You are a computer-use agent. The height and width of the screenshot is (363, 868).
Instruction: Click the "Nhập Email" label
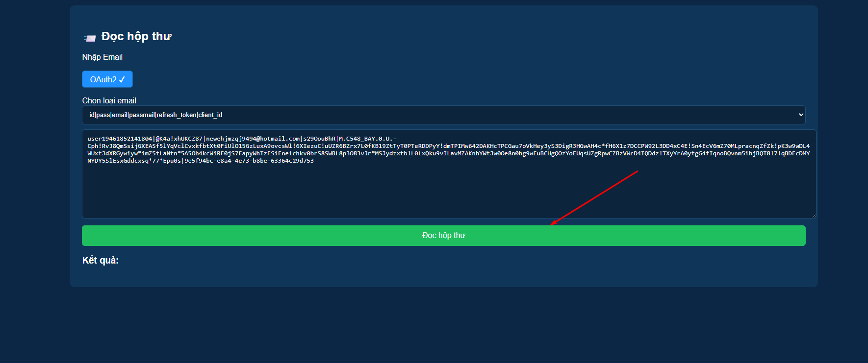point(102,57)
